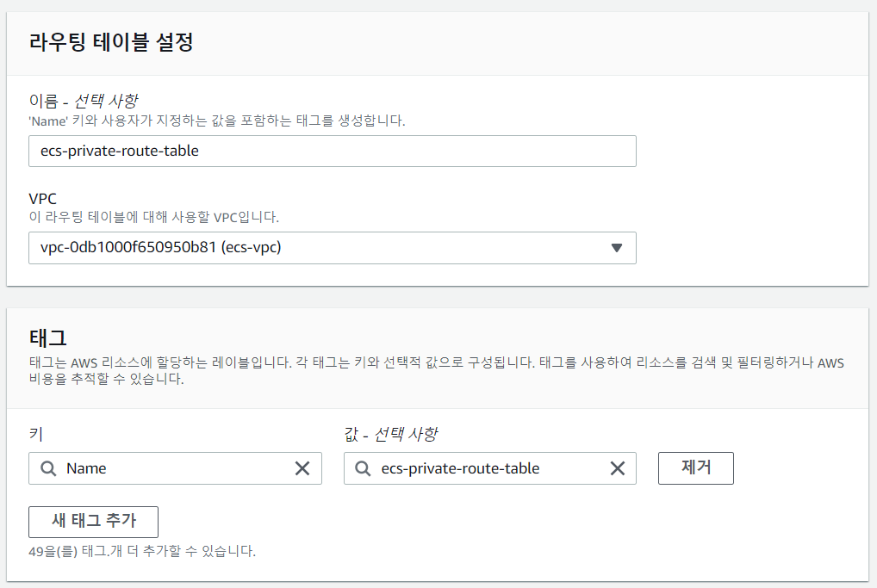Click the VPC dropdown arrow icon
The width and height of the screenshot is (877, 588).
pos(616,248)
